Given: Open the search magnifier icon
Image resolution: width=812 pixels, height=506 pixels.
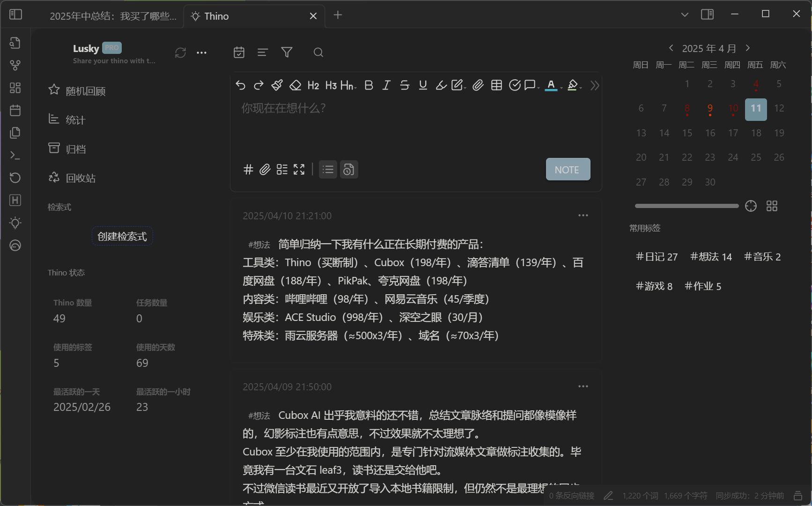Looking at the screenshot, I should coord(318,52).
